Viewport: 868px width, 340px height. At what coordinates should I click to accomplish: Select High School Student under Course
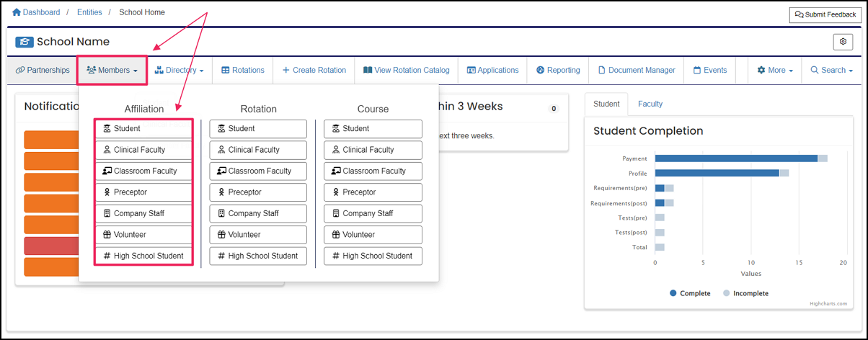[373, 256]
